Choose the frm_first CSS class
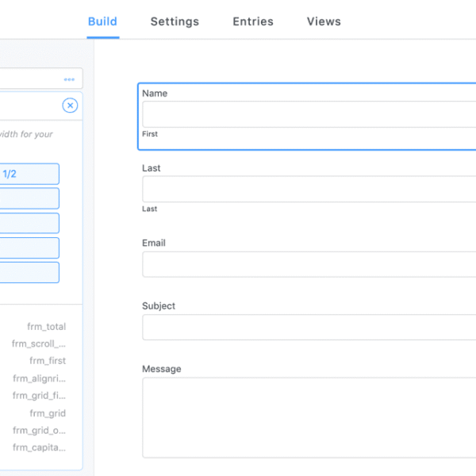Image resolution: width=476 pixels, height=476 pixels. click(x=48, y=361)
